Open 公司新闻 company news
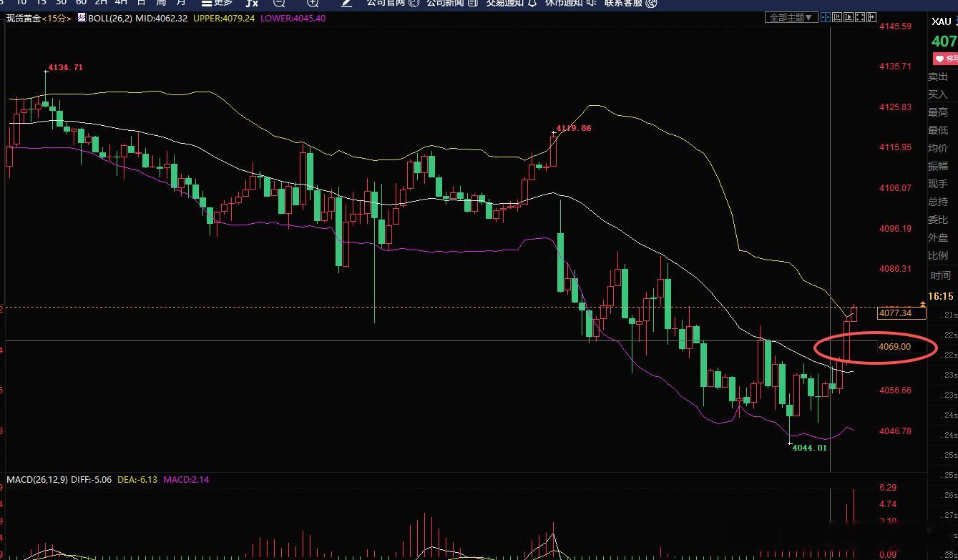This screenshot has height=560, width=958. coord(452,3)
